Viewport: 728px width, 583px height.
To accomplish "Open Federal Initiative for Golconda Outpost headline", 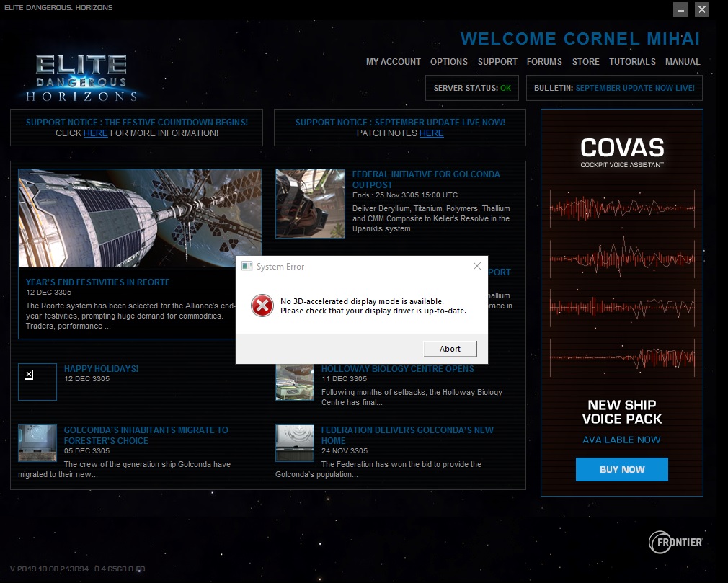I will pyautogui.click(x=426, y=179).
